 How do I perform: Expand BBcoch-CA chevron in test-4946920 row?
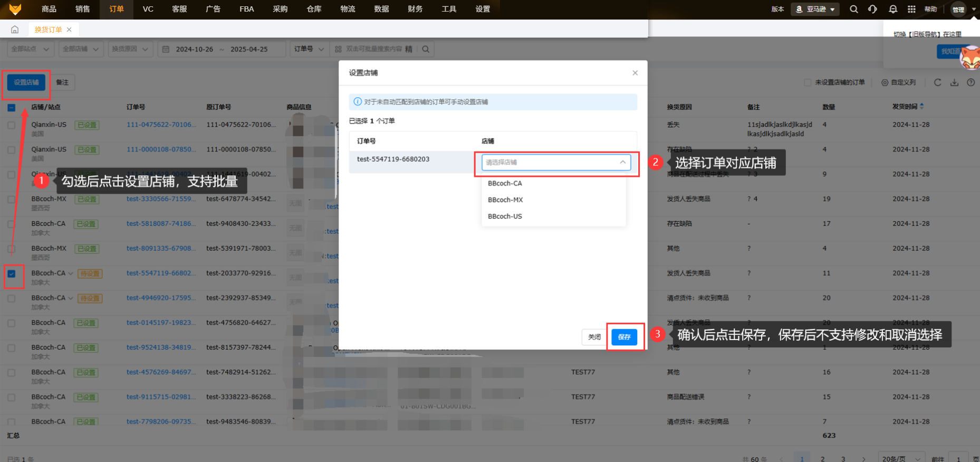point(71,298)
